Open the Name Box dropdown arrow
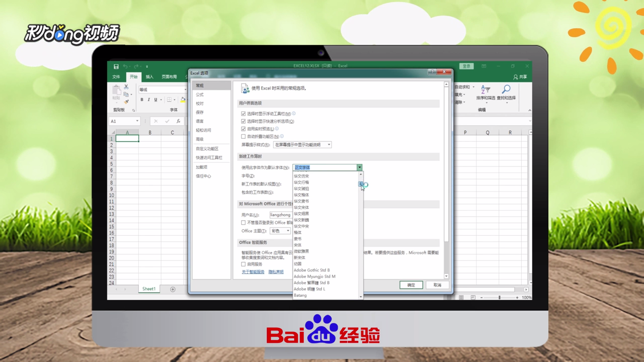The height and width of the screenshot is (362, 644). point(137,121)
